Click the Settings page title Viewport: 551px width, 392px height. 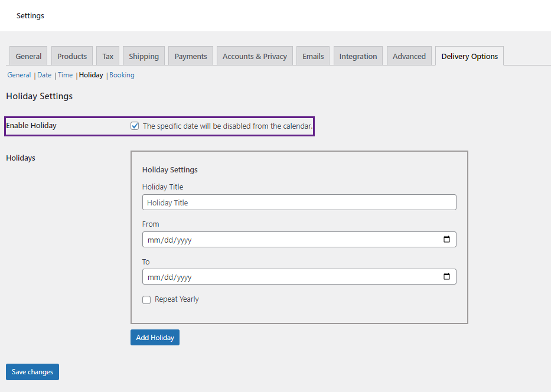click(x=30, y=16)
